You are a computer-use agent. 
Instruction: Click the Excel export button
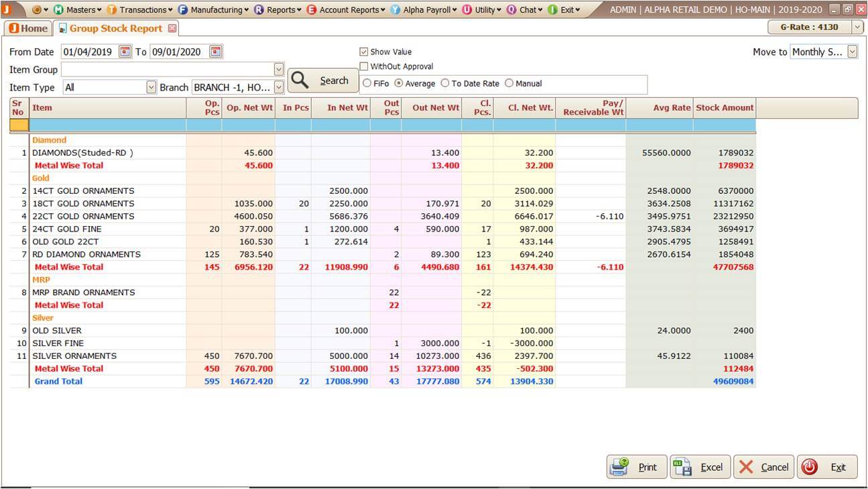coord(700,467)
